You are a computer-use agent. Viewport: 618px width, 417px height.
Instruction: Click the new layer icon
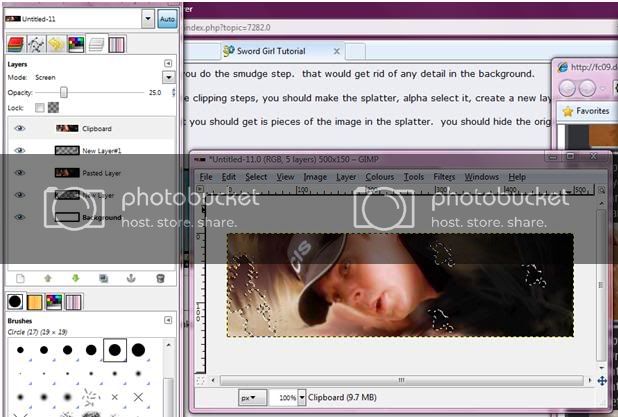pos(19,278)
